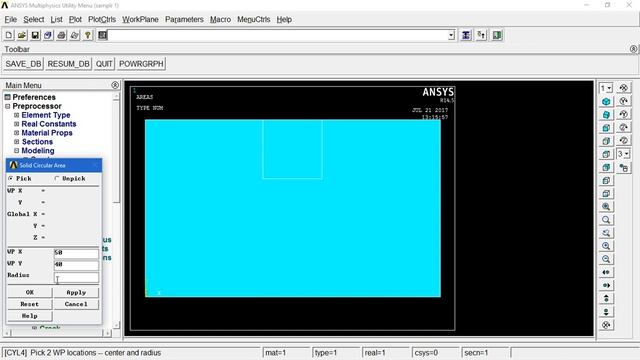Select the Pick radio button

(11, 178)
